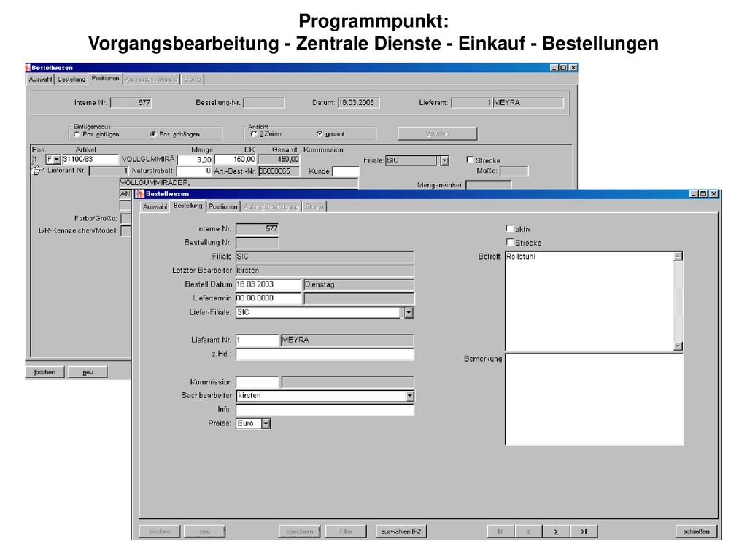Click neu button in back window
Screen dimensions: 747x560
click(x=88, y=372)
